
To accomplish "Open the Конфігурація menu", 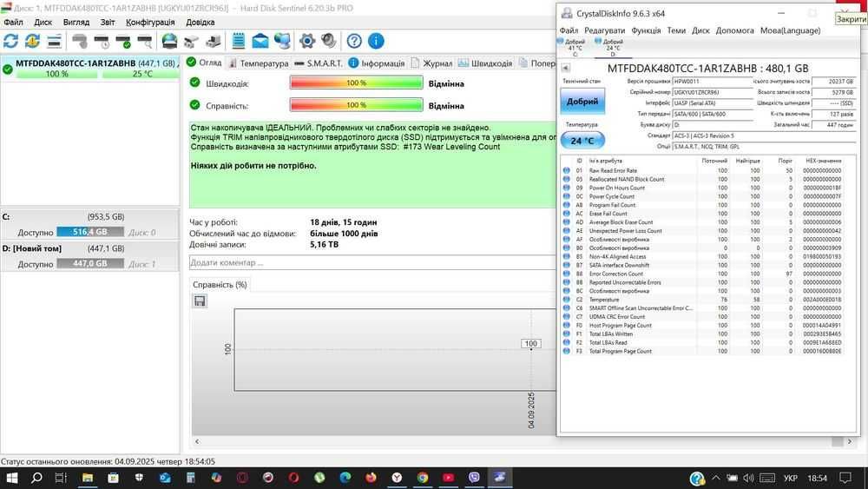I will (x=150, y=23).
